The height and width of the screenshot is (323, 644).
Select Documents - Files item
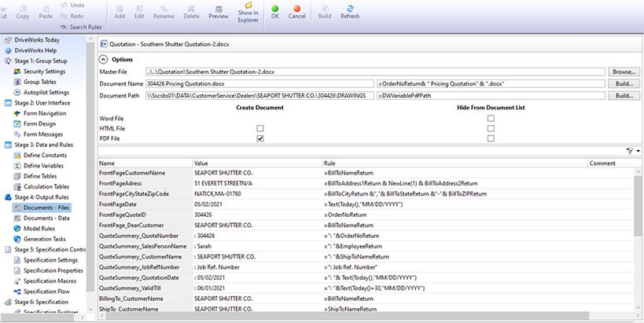tap(46, 207)
